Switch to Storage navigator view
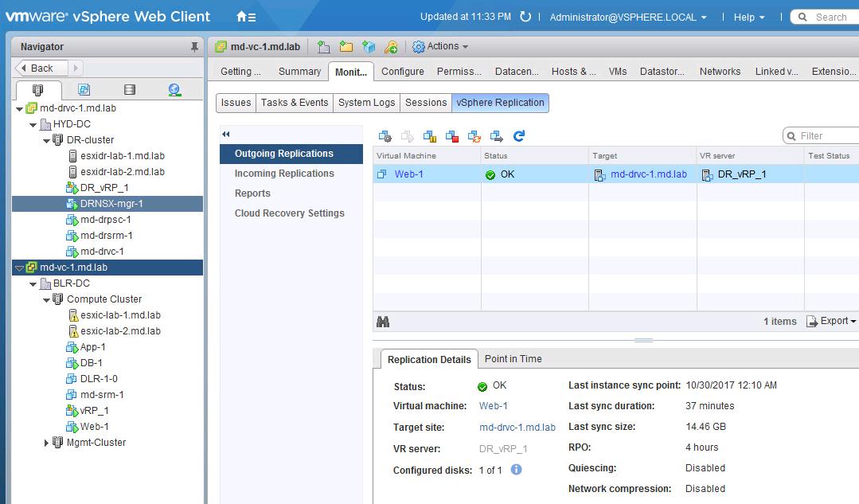This screenshot has width=859, height=504. [x=129, y=89]
